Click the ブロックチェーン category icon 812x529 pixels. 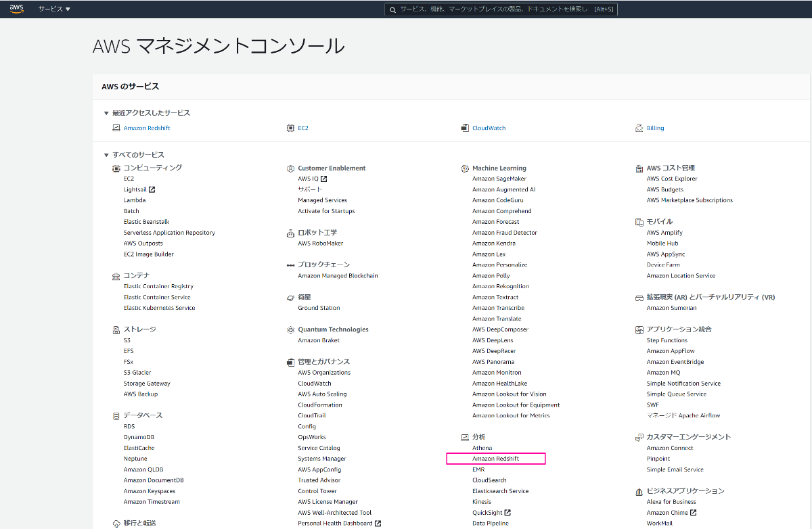[x=291, y=265]
